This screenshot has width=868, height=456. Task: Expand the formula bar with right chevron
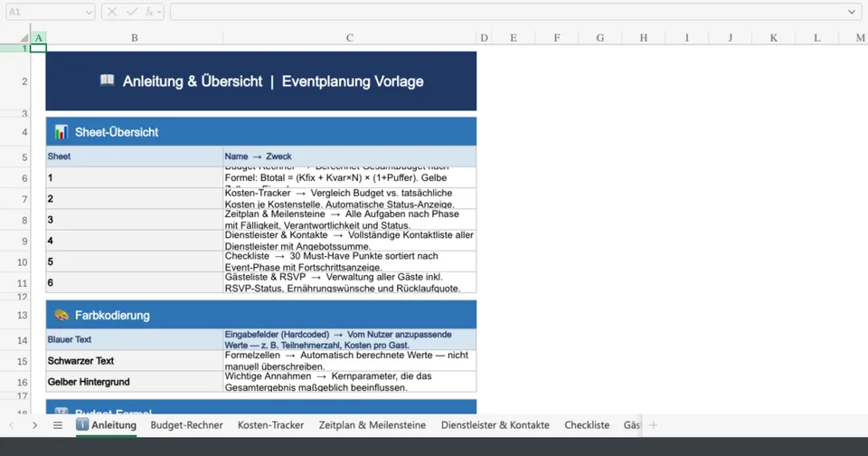pyautogui.click(x=852, y=12)
